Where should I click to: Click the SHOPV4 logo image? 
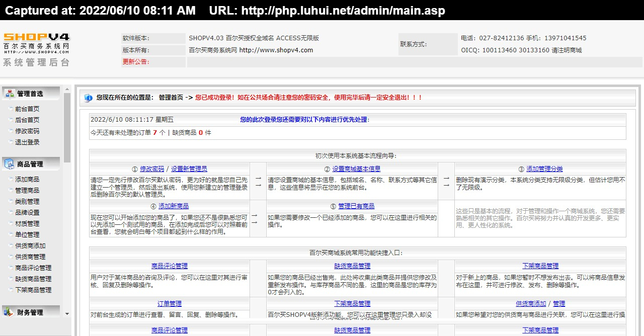pos(37,49)
